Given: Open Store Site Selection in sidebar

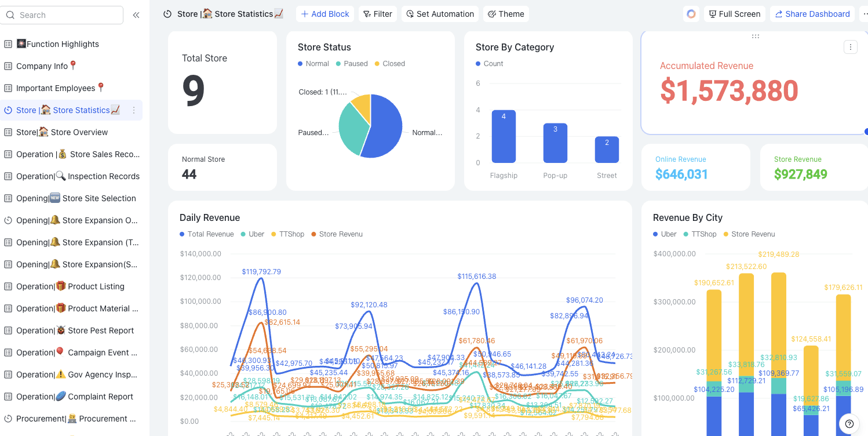Looking at the screenshot, I should pos(71,198).
